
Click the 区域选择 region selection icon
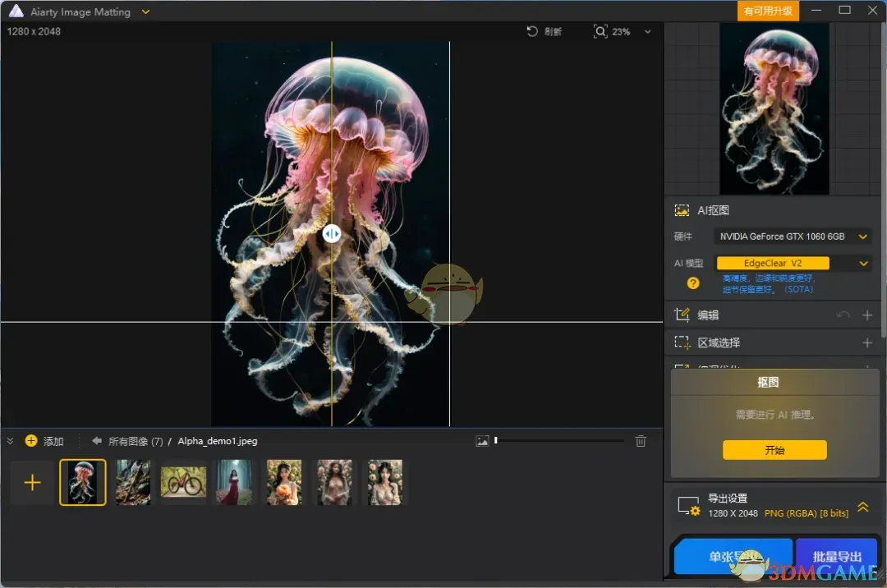click(x=682, y=342)
